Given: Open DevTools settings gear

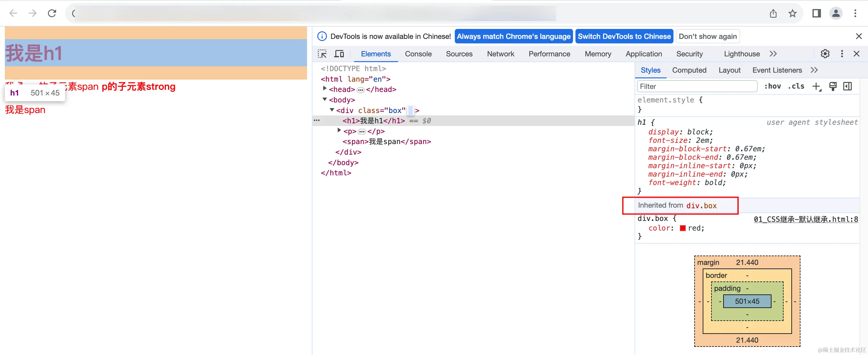Looking at the screenshot, I should pos(825,54).
